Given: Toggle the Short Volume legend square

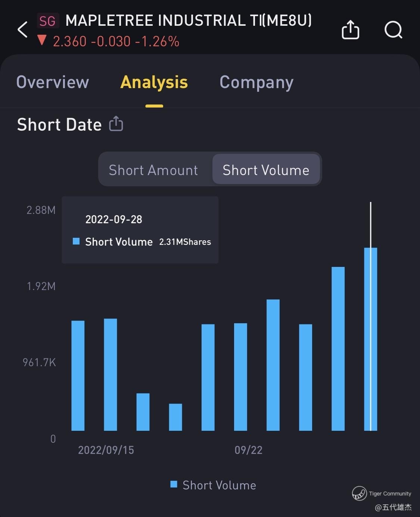Looking at the screenshot, I should tap(174, 485).
